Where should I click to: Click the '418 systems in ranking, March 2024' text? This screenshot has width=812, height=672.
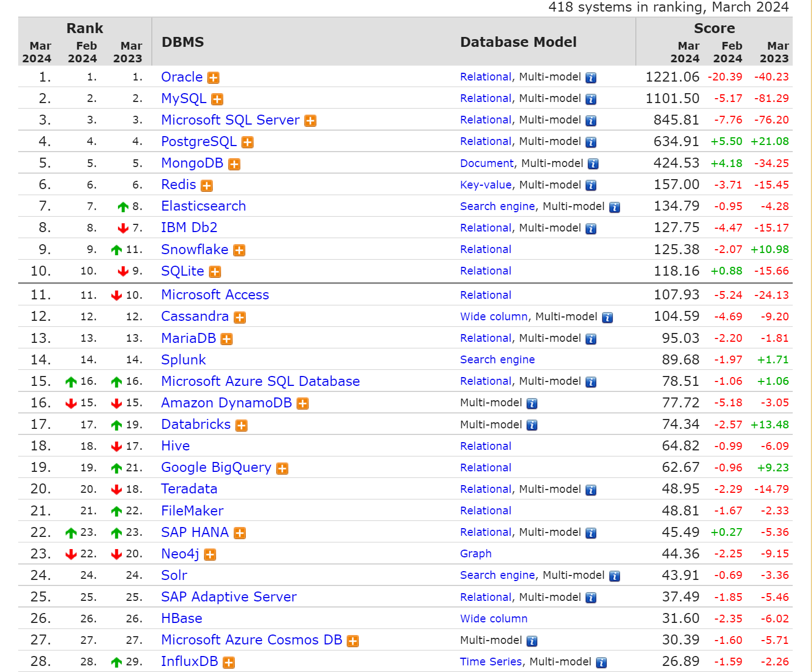coord(669,7)
